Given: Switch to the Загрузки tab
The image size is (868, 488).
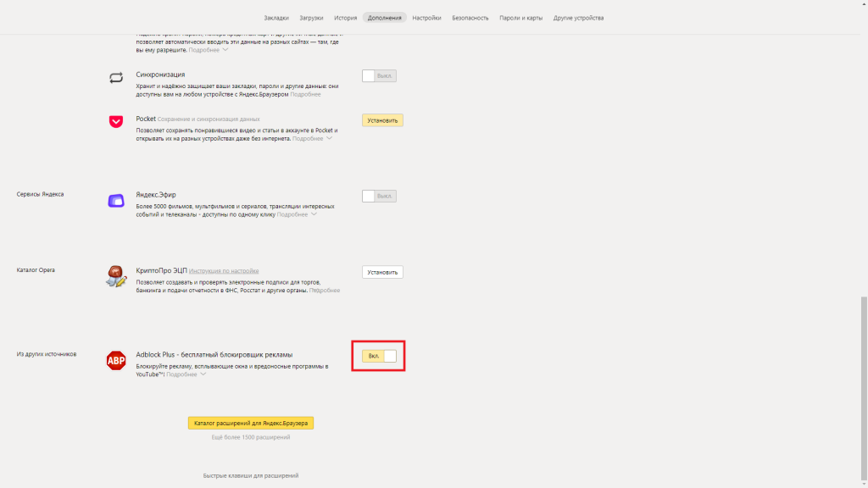Looking at the screenshot, I should [x=311, y=18].
